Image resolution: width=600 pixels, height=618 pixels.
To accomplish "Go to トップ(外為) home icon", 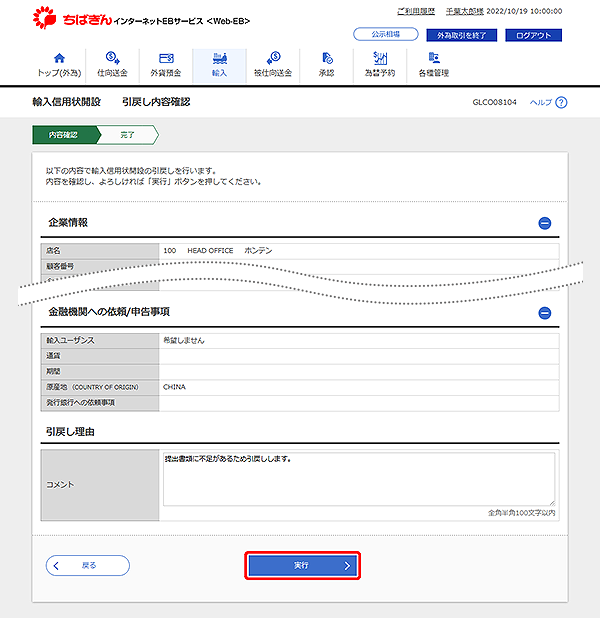I will (x=59, y=58).
